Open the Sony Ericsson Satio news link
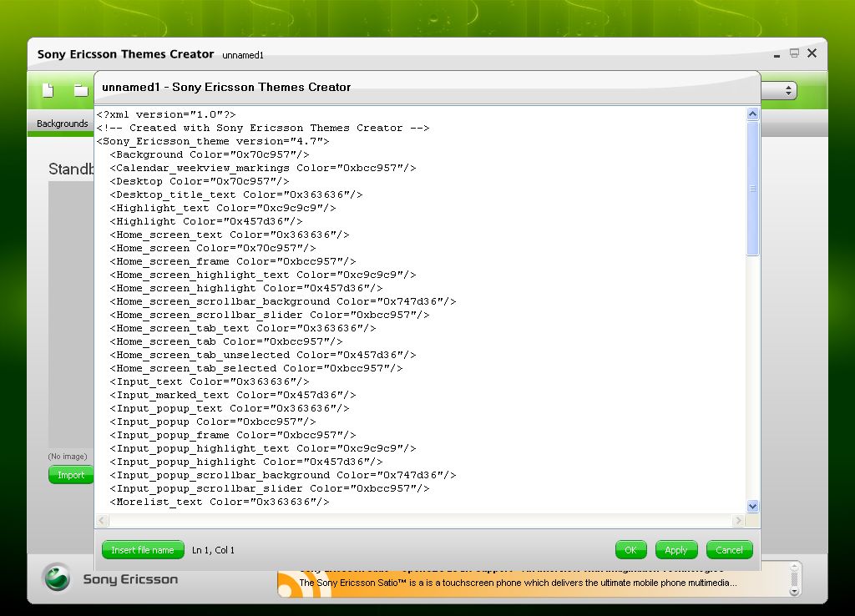This screenshot has height=616, width=855. 518,583
